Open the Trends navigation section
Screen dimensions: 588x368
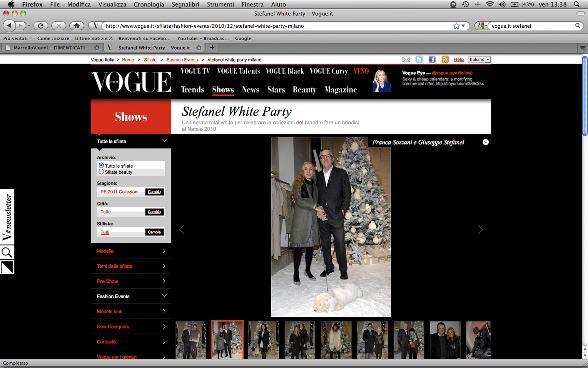pyautogui.click(x=192, y=89)
